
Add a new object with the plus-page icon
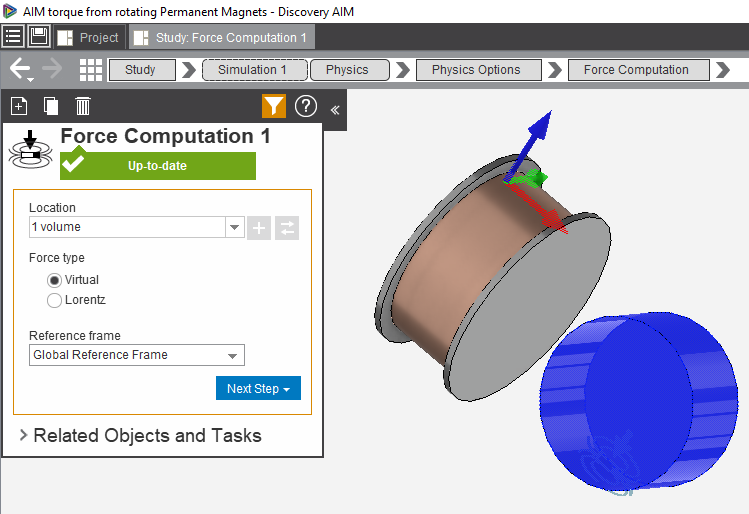pos(19,106)
